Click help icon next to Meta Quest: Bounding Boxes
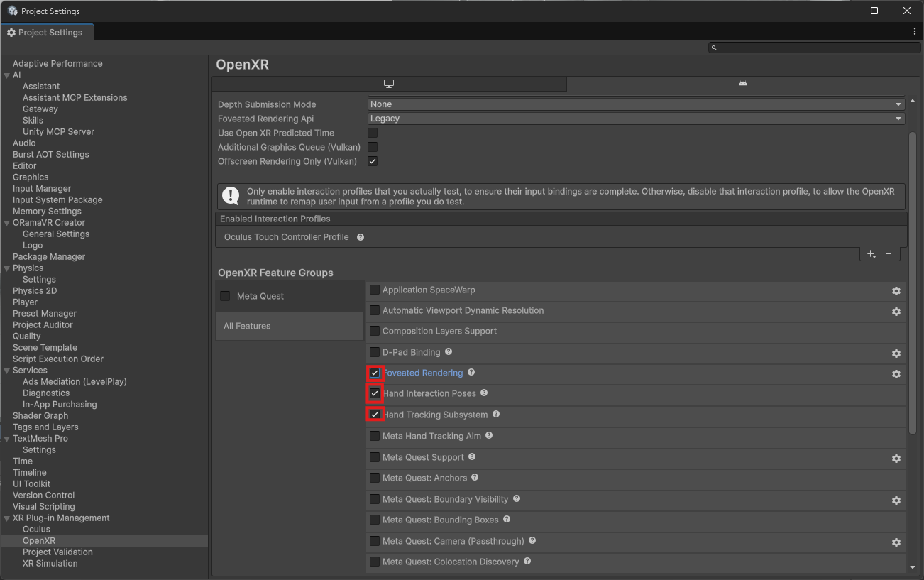This screenshot has height=580, width=924. 507,519
